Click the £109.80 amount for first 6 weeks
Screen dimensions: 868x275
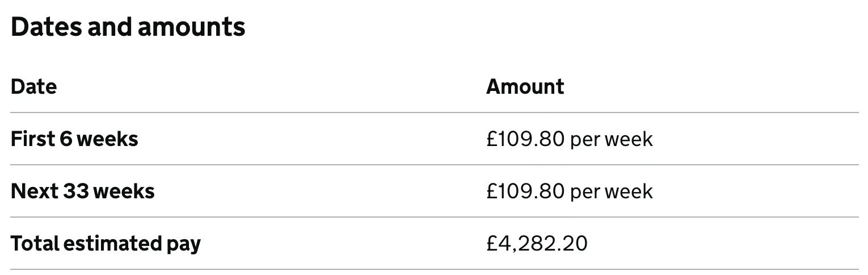click(x=525, y=139)
